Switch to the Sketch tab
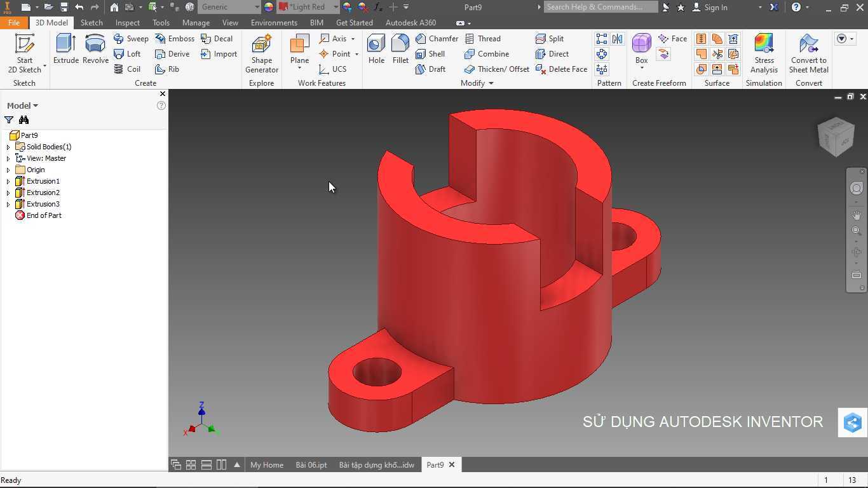 tap(92, 22)
